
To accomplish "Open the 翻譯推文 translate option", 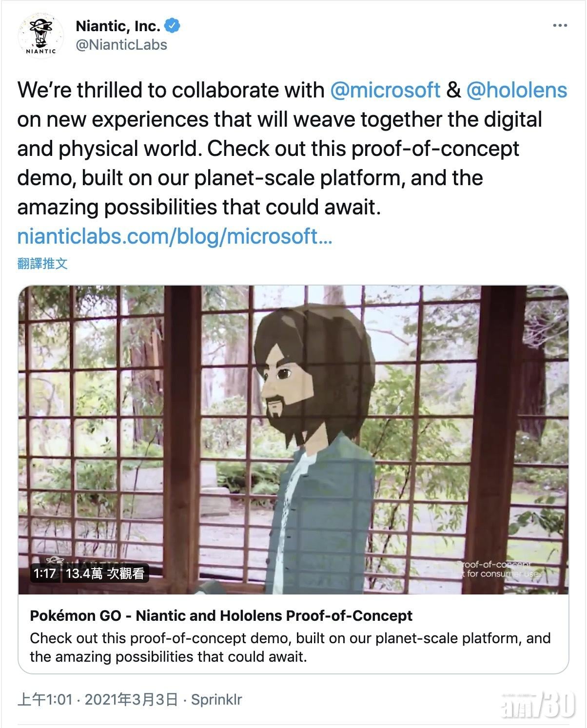I will pos(43,264).
